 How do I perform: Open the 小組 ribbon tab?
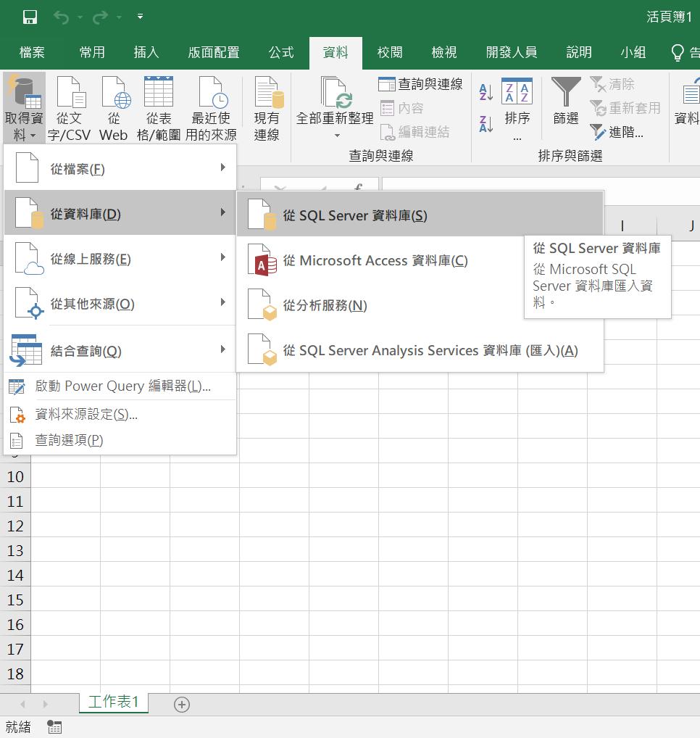(633, 52)
